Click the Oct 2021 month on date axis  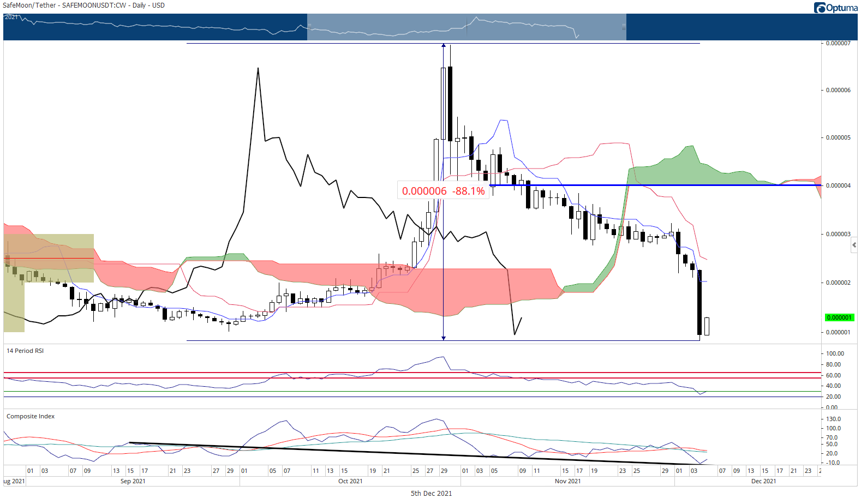click(350, 481)
